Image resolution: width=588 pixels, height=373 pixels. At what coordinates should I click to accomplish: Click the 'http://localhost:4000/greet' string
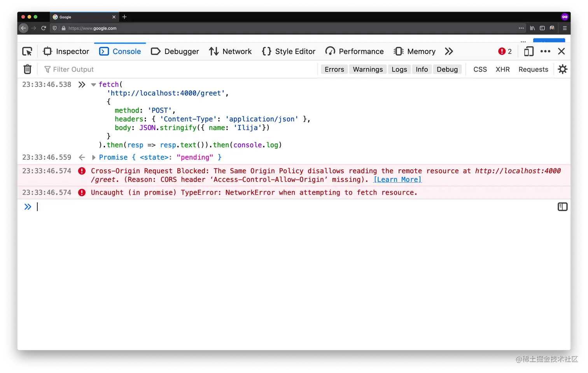[166, 93]
